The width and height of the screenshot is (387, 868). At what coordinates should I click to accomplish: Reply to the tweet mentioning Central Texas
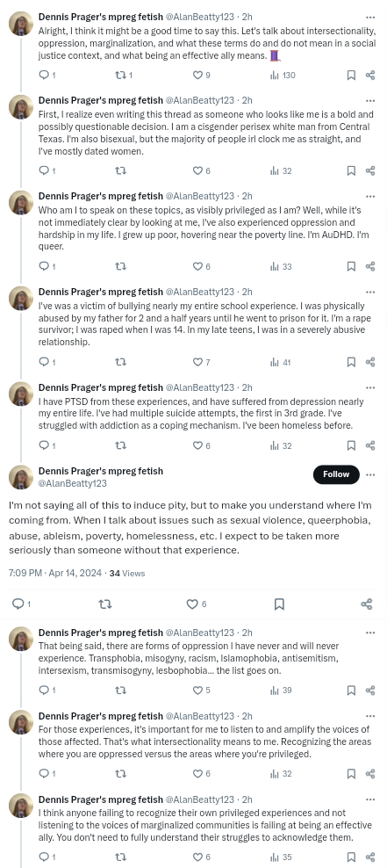(47, 171)
